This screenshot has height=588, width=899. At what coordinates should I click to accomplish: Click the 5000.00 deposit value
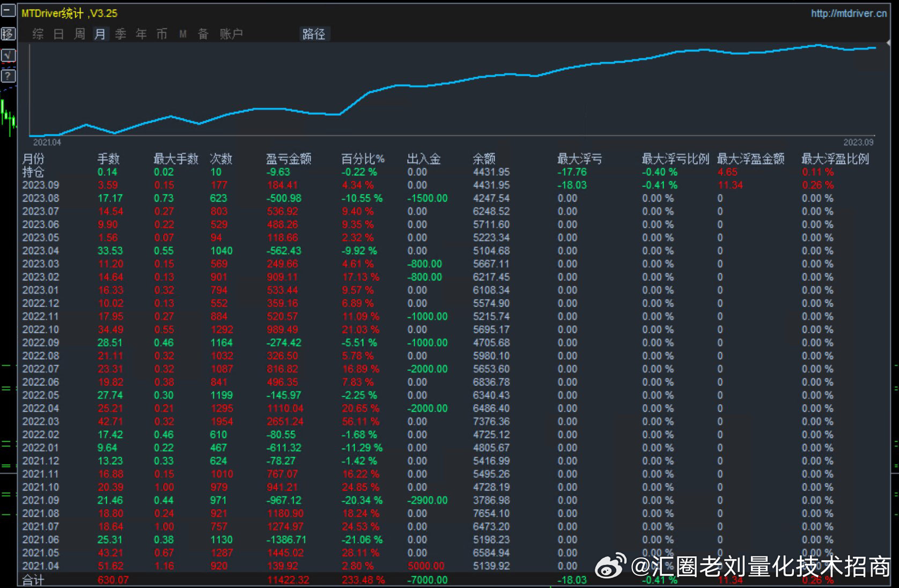click(426, 566)
